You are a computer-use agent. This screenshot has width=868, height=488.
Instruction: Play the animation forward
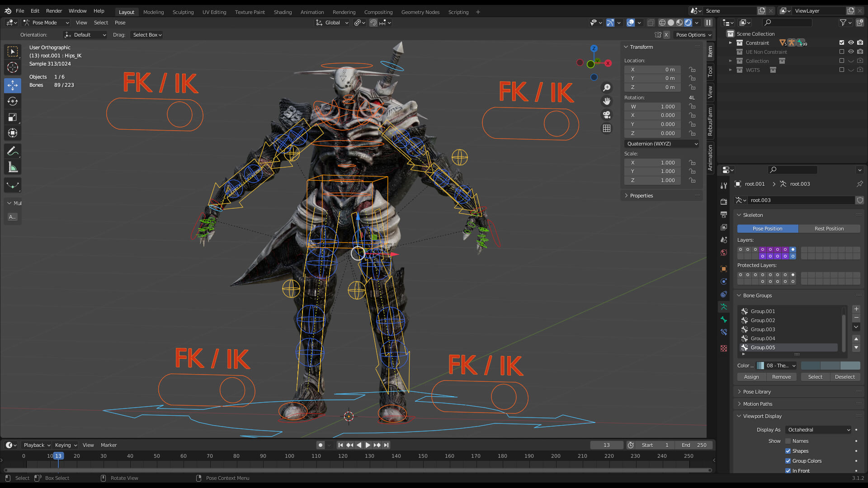(x=368, y=445)
